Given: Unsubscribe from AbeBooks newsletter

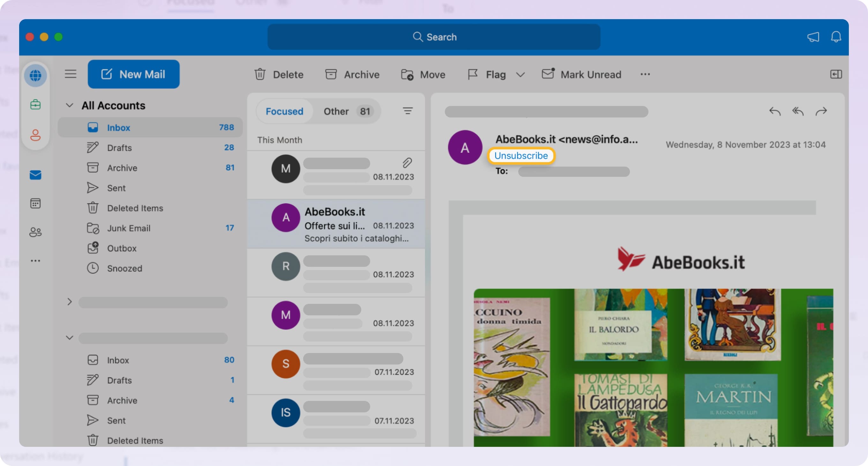Looking at the screenshot, I should tap(521, 156).
